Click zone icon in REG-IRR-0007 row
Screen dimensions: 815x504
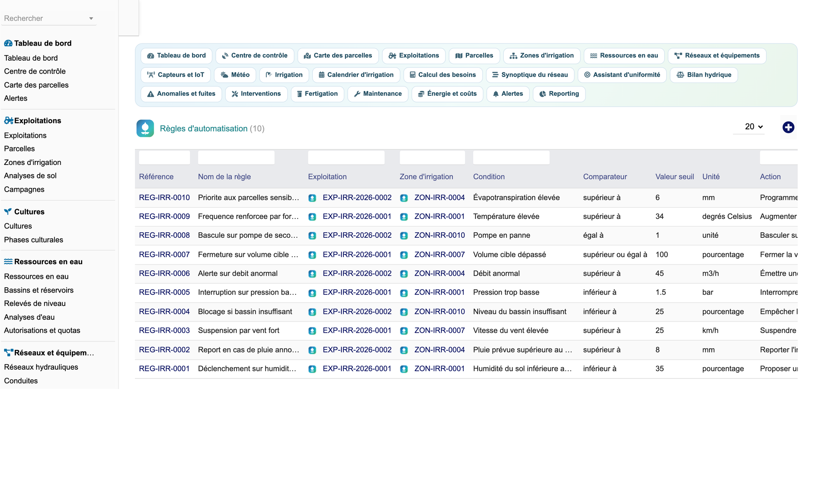(404, 255)
